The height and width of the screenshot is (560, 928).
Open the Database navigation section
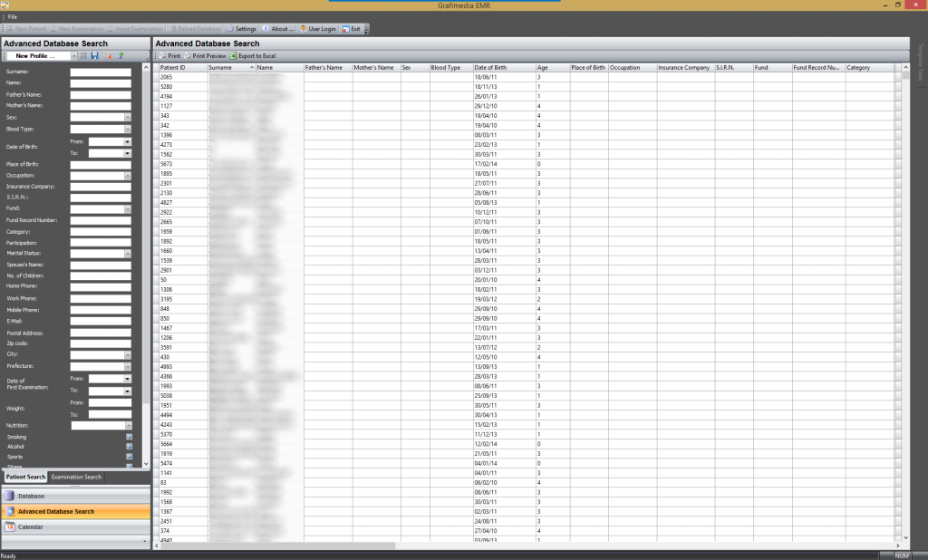[x=31, y=497]
